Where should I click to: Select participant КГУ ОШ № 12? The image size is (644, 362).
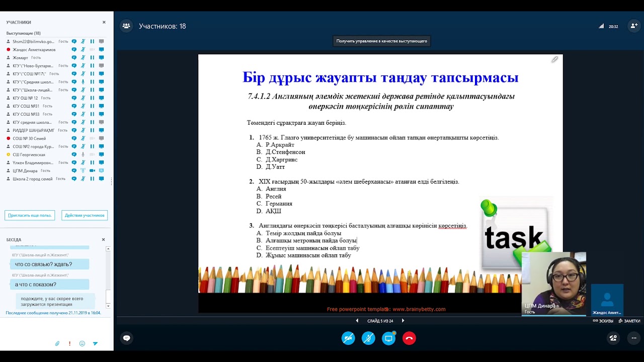pos(25,98)
